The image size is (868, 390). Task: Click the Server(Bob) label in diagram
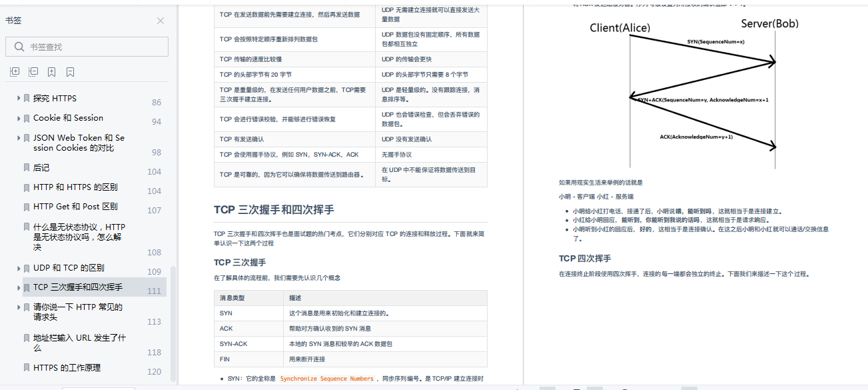(769, 23)
